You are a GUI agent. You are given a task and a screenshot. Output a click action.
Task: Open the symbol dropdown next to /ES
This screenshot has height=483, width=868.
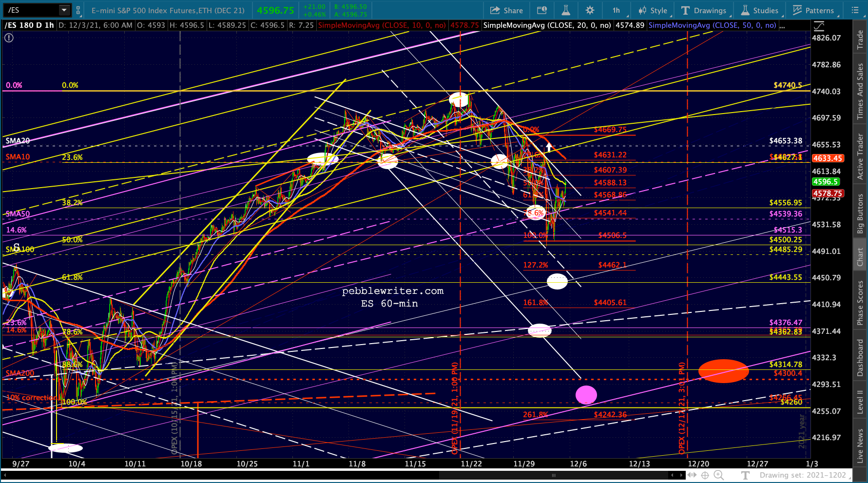[x=64, y=10]
